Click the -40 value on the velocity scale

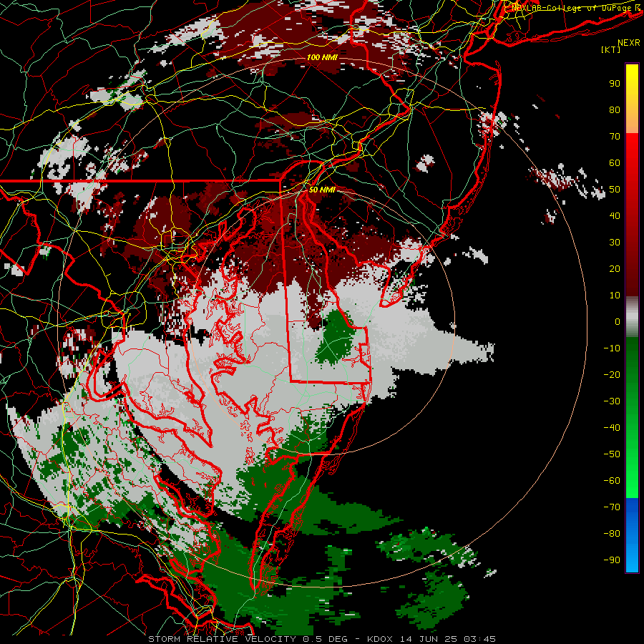(612, 428)
